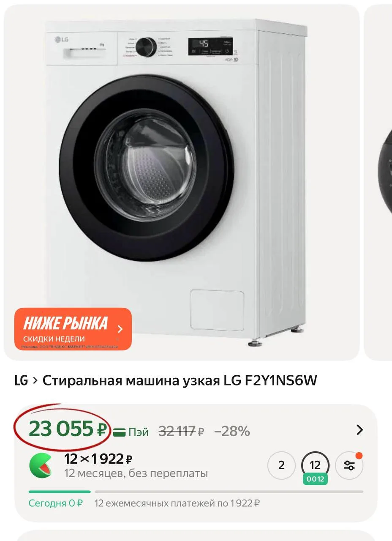Tap the green Split payment logo icon
392x541 pixels.
tap(41, 465)
